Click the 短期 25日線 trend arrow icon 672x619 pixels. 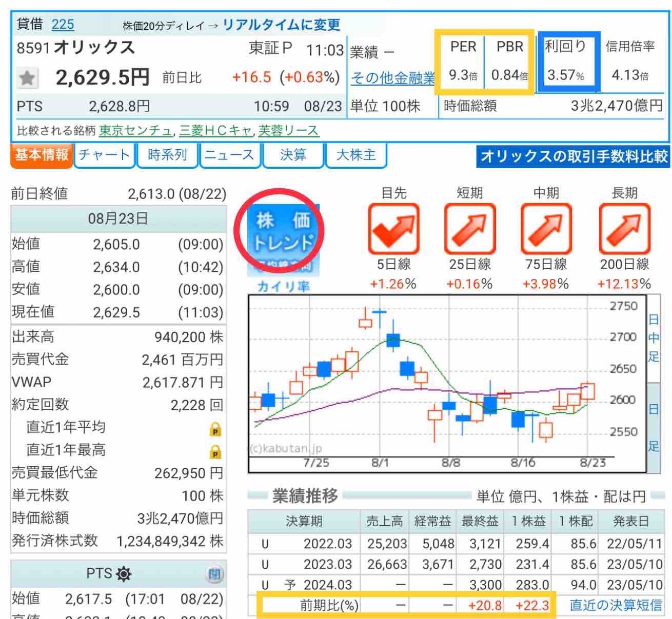click(470, 229)
